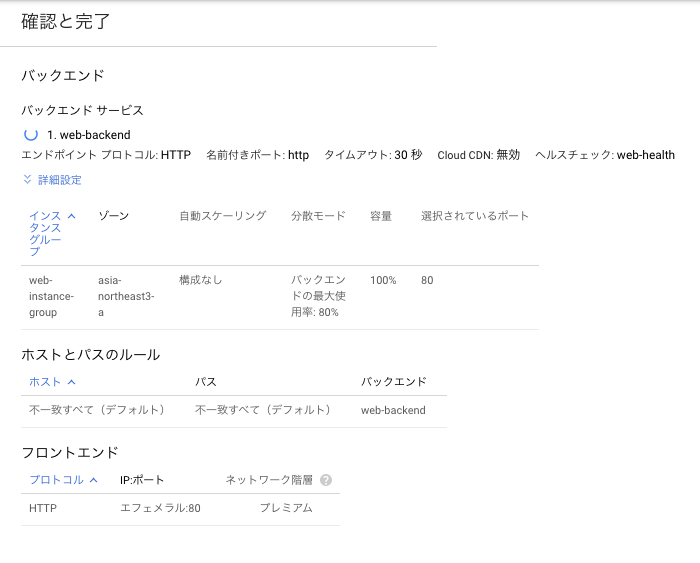Click sort arrow next to ホスト header

tap(71, 382)
